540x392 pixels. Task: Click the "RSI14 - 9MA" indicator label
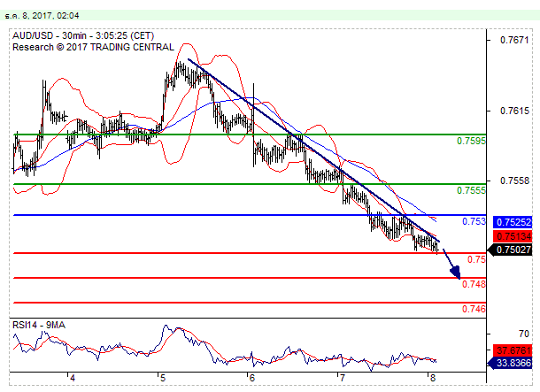pyautogui.click(x=39, y=326)
